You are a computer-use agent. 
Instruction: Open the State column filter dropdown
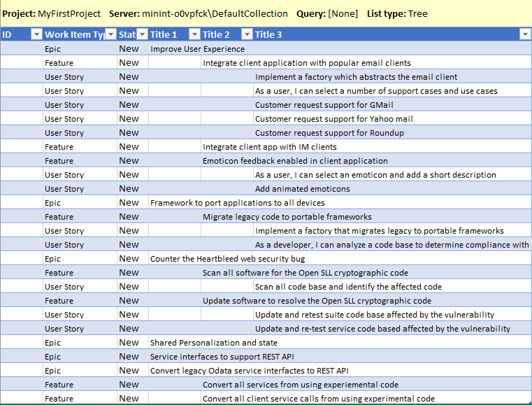(x=142, y=34)
